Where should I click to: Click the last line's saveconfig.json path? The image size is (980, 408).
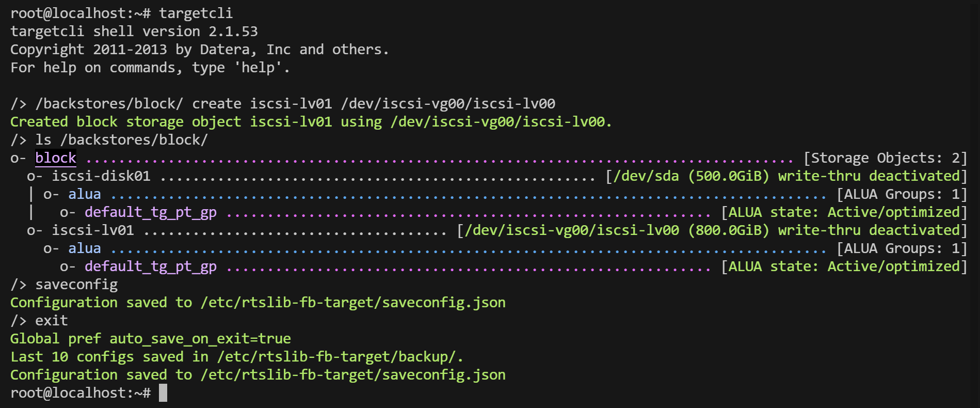[x=353, y=375]
